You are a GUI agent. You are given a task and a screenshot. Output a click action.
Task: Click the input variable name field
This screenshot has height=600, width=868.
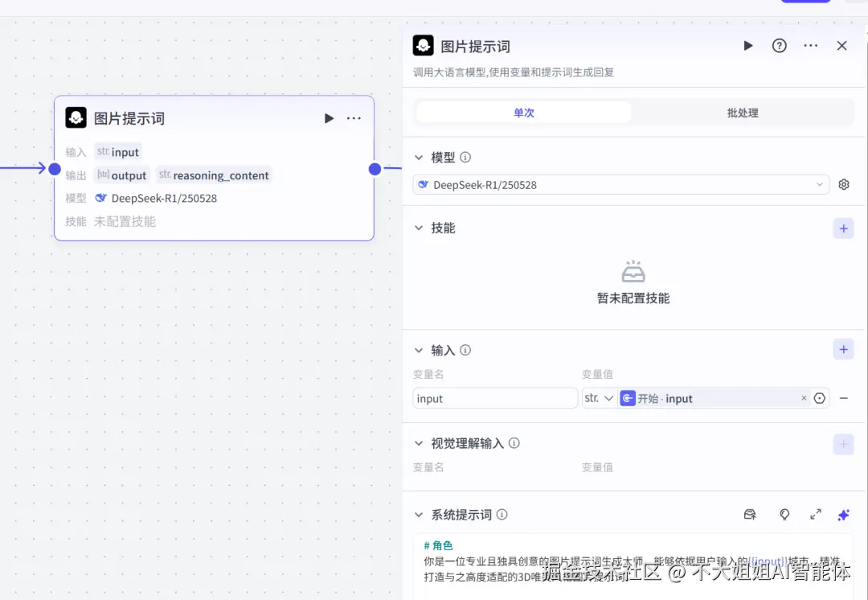click(494, 397)
